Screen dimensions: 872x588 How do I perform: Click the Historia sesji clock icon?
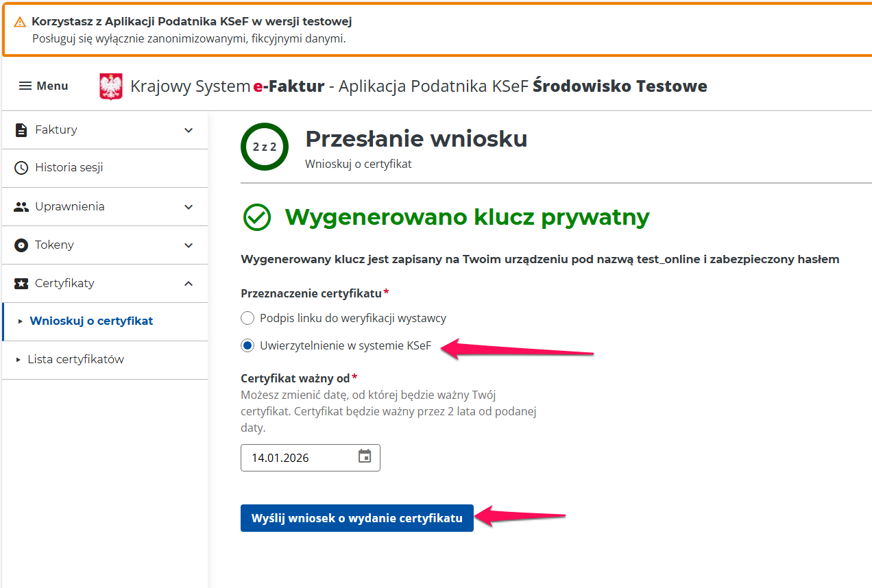[x=21, y=168]
